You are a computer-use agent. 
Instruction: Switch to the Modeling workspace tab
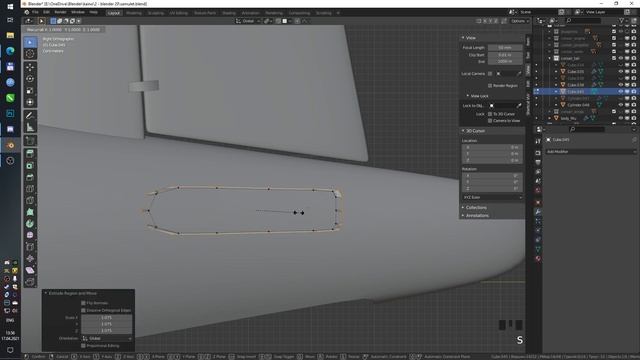tap(134, 13)
